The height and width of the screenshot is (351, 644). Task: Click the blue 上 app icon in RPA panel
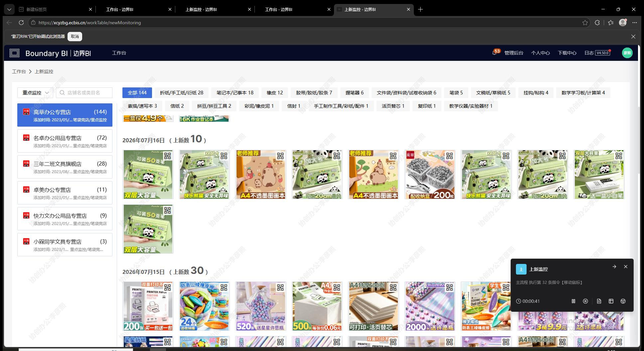click(521, 269)
